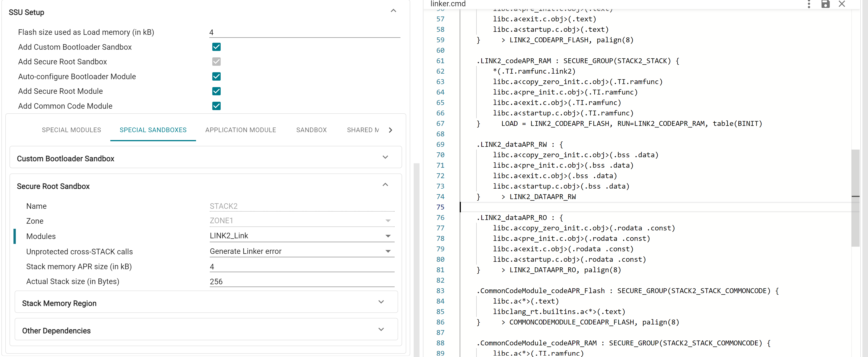
Task: Uncheck Add Secure Root Module
Action: (216, 91)
